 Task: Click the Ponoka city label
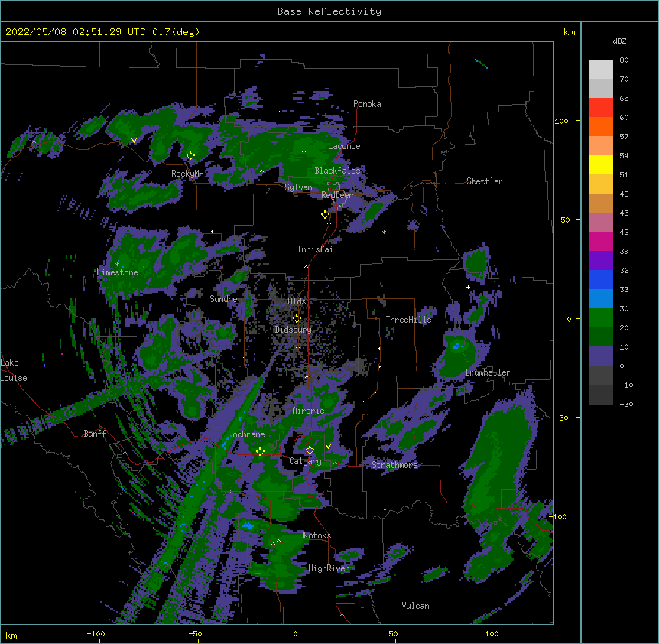point(367,104)
